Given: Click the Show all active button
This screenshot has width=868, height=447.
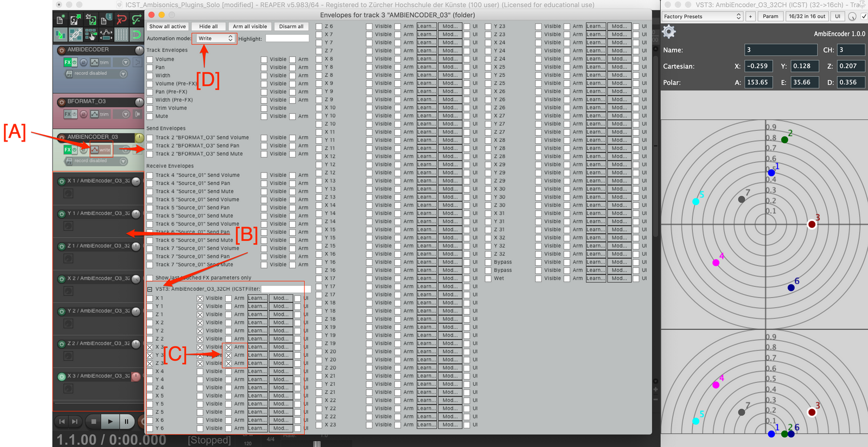Looking at the screenshot, I should click(x=168, y=26).
